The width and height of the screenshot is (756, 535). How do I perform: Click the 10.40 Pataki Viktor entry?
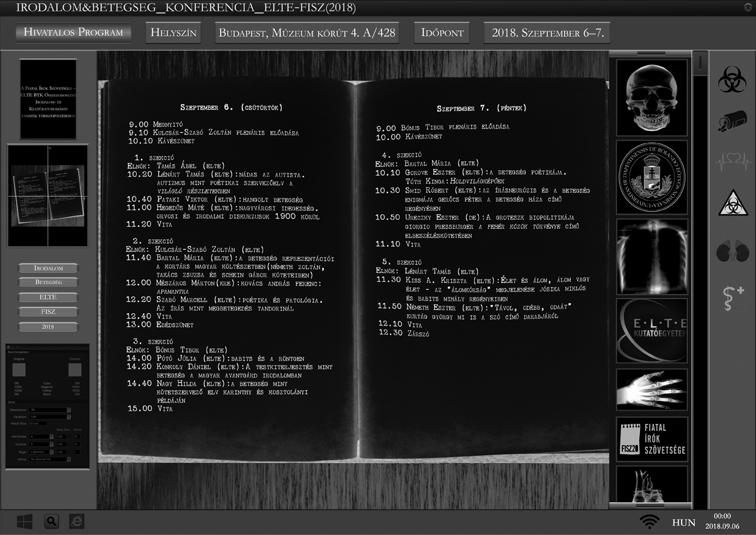(x=214, y=199)
